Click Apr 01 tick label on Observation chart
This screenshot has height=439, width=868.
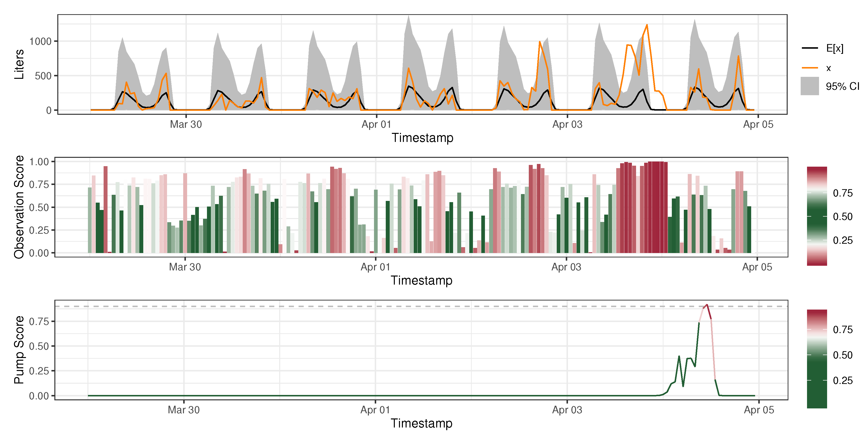pos(375,267)
